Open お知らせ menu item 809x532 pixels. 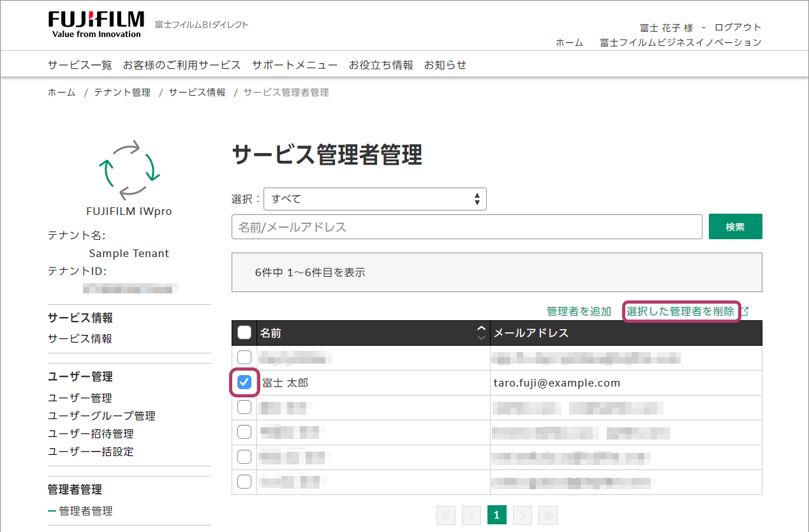[x=445, y=65]
